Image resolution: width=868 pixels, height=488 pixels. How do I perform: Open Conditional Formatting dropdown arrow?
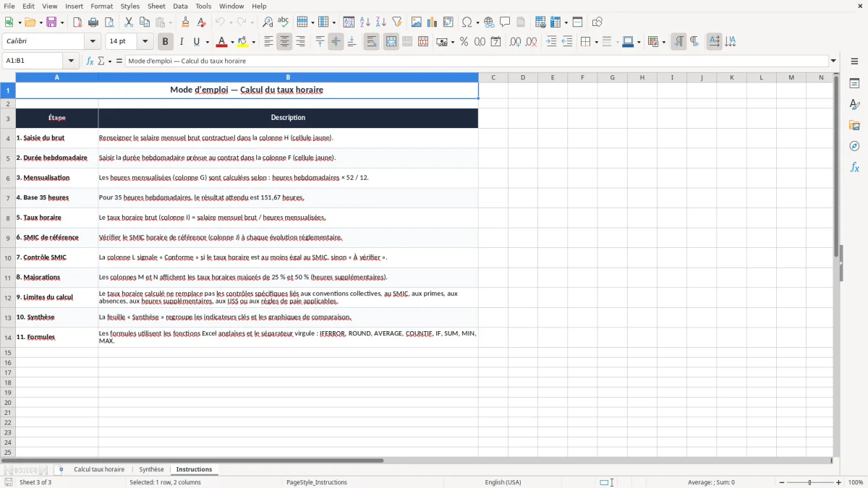(663, 42)
